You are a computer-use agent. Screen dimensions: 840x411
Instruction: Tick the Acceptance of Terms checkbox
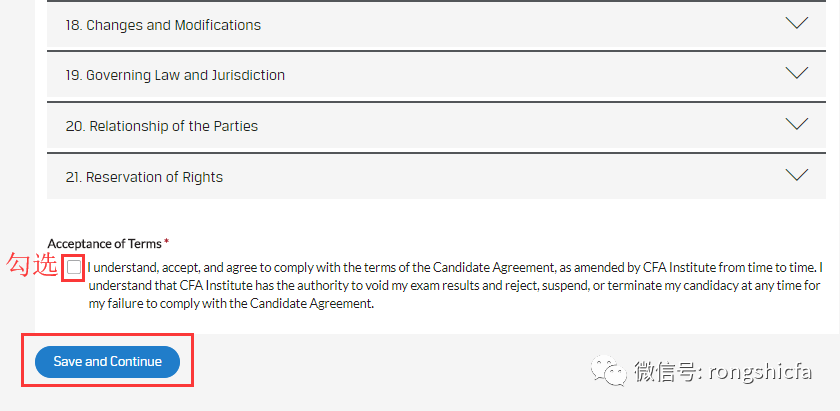coord(73,267)
